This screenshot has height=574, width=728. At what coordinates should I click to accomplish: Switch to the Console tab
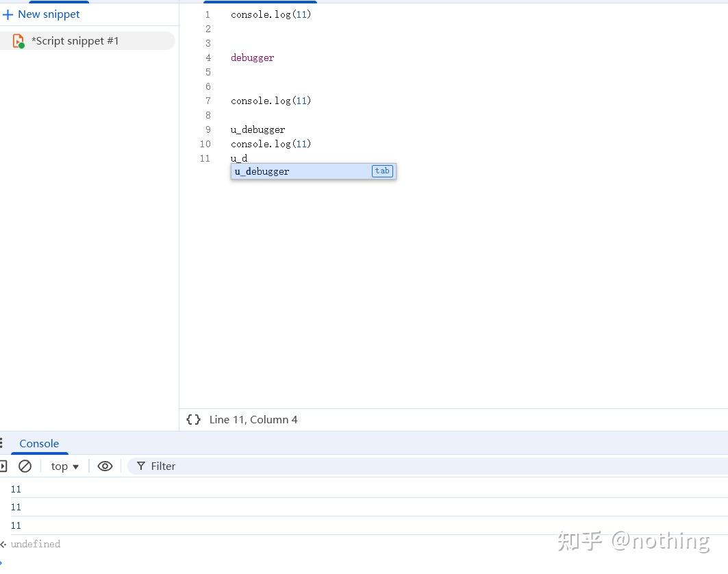coord(39,443)
